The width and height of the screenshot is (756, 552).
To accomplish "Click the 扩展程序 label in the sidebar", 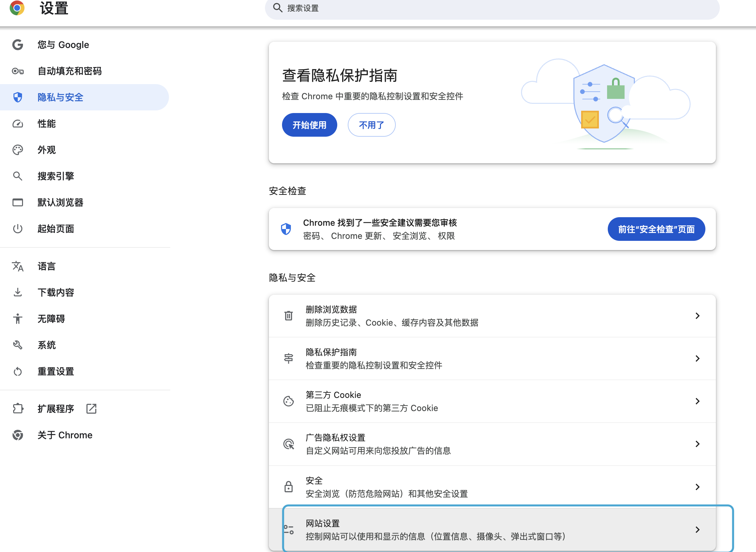I will pyautogui.click(x=56, y=409).
